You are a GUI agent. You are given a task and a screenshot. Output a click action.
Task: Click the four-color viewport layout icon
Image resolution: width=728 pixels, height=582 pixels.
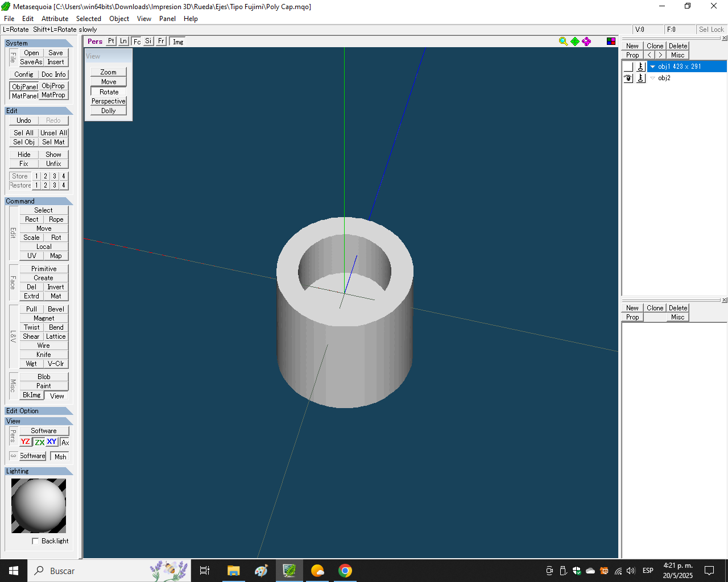611,41
